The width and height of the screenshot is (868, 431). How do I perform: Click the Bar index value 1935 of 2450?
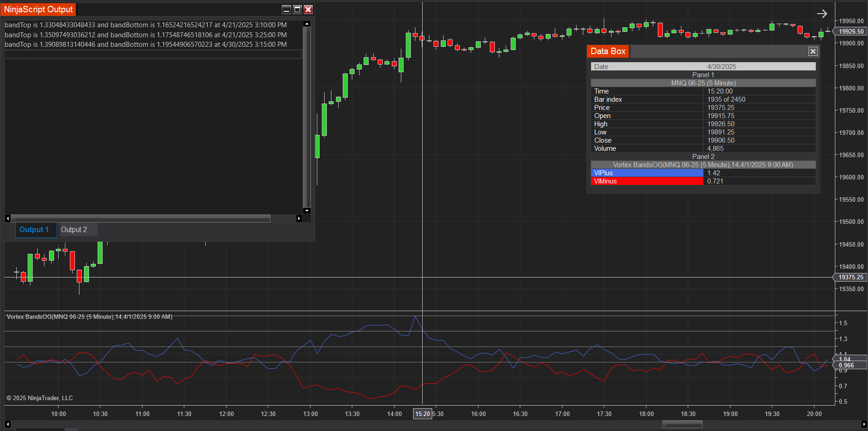click(726, 99)
